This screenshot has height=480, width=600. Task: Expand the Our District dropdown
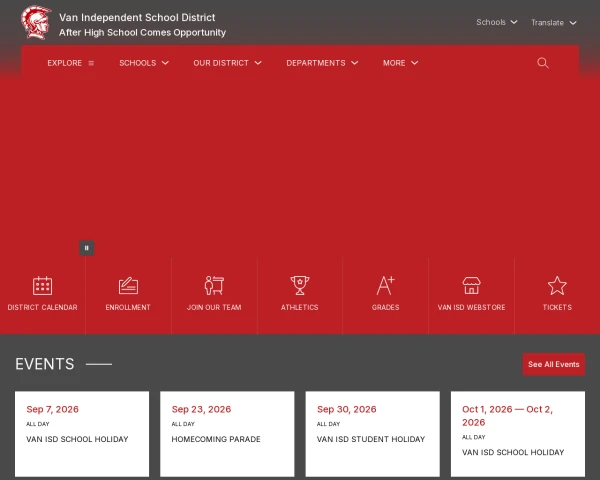point(227,63)
